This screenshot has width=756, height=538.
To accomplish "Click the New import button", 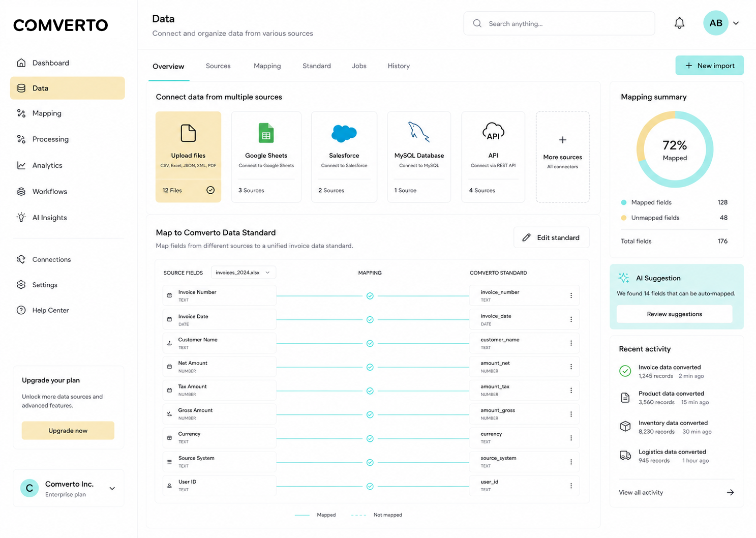I will [x=709, y=65].
